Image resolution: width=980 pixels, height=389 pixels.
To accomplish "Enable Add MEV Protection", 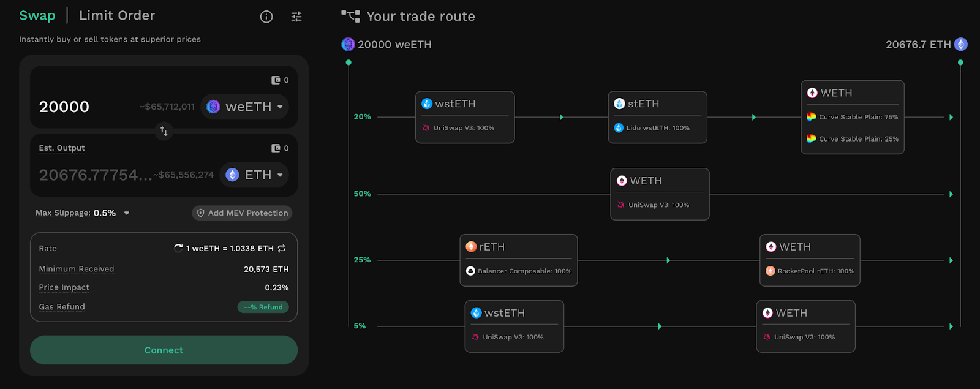I will coord(242,213).
